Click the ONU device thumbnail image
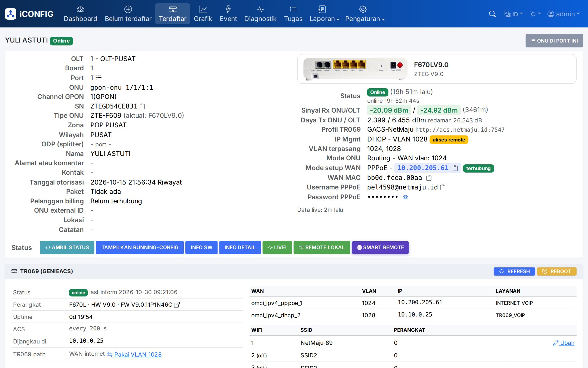The image size is (588, 368). pos(355,69)
